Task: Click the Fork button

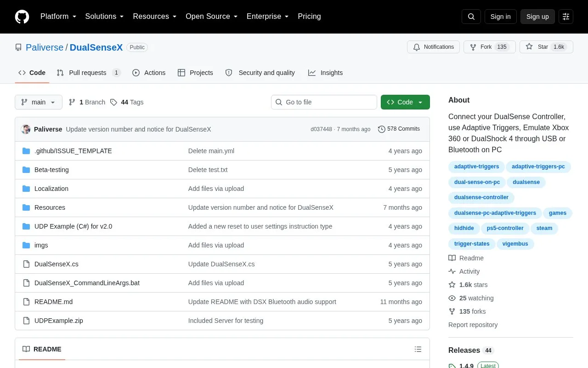Action: tap(490, 47)
